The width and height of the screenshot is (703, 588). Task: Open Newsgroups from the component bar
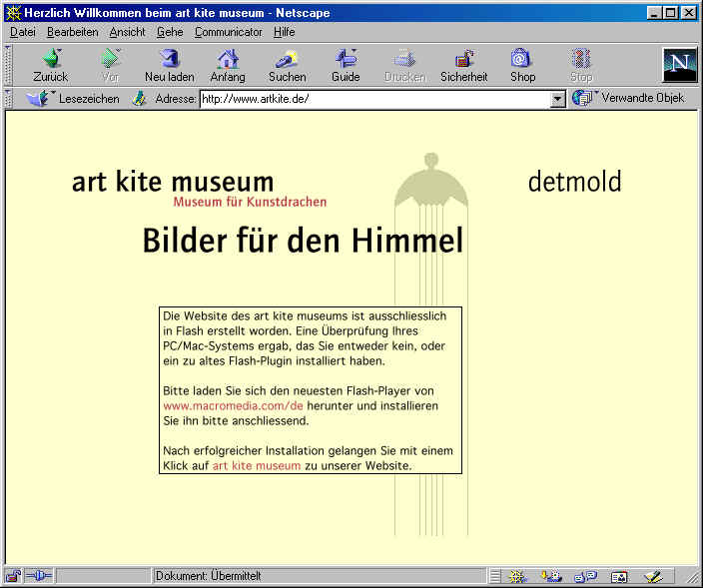coord(585,576)
